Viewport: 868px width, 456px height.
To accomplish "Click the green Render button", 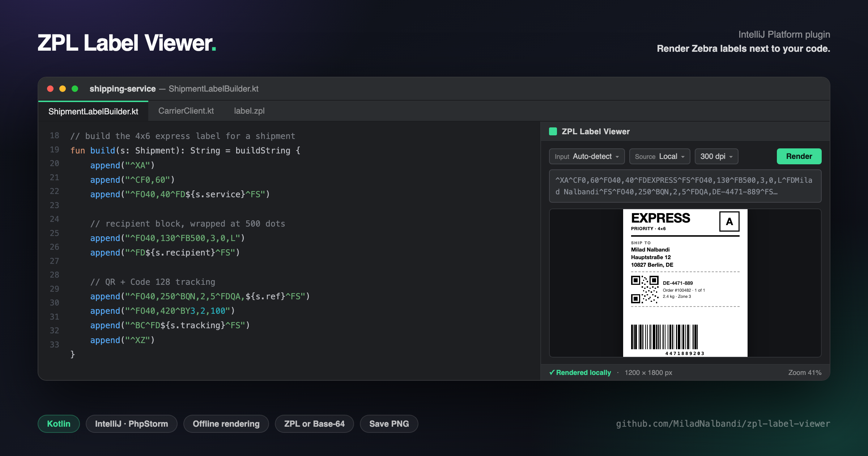I will point(799,156).
